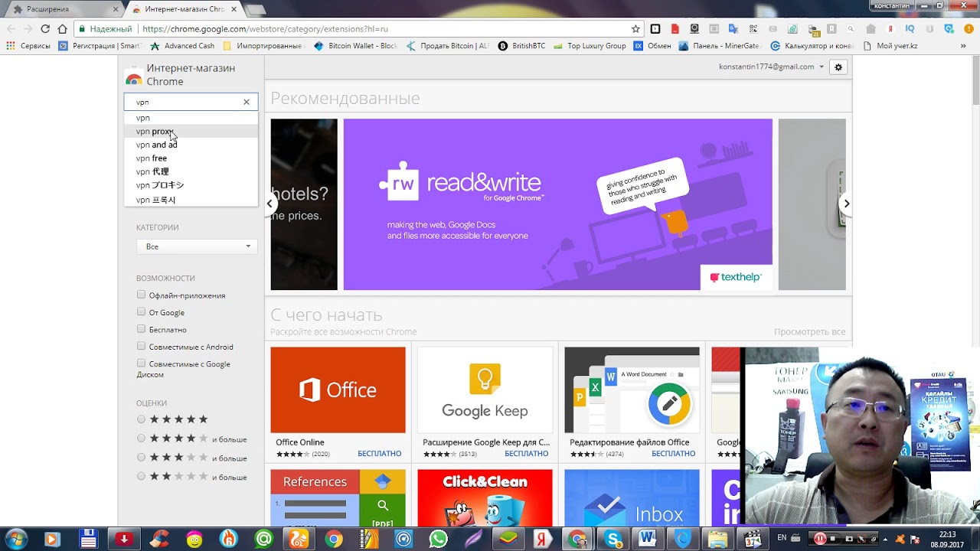Show the previous featured banner
The height and width of the screenshot is (551, 980).
[x=270, y=204]
